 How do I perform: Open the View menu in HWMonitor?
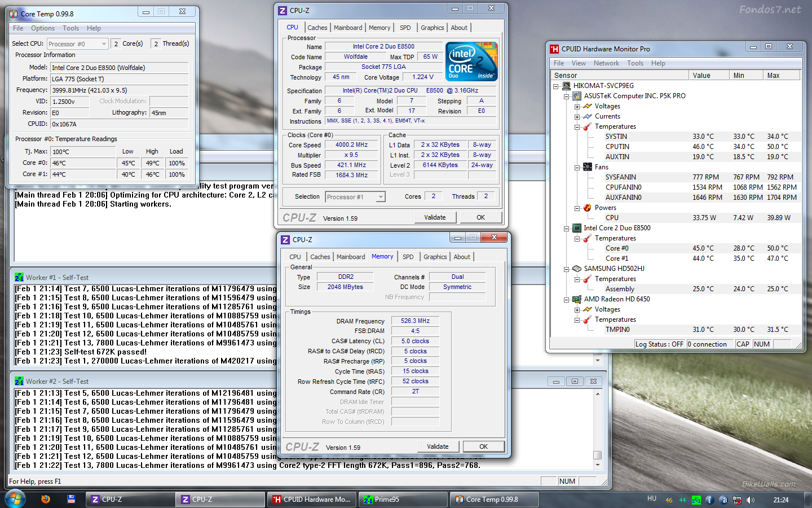[x=579, y=63]
